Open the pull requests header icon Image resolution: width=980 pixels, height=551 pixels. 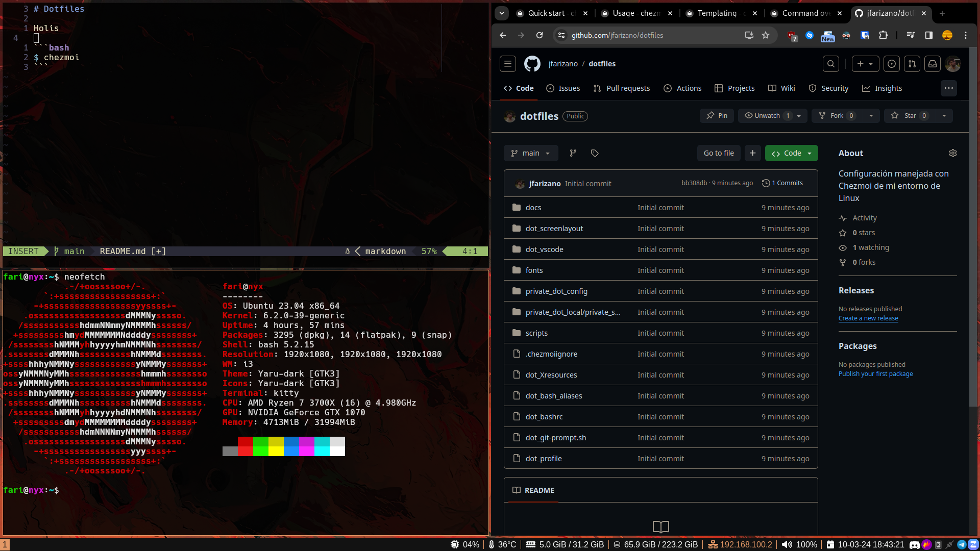pos(912,64)
